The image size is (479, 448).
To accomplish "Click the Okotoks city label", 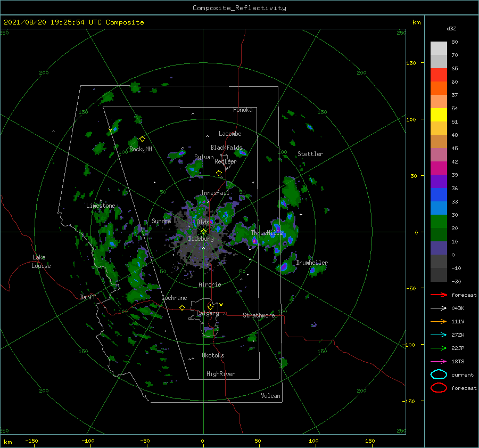I will click(213, 355).
